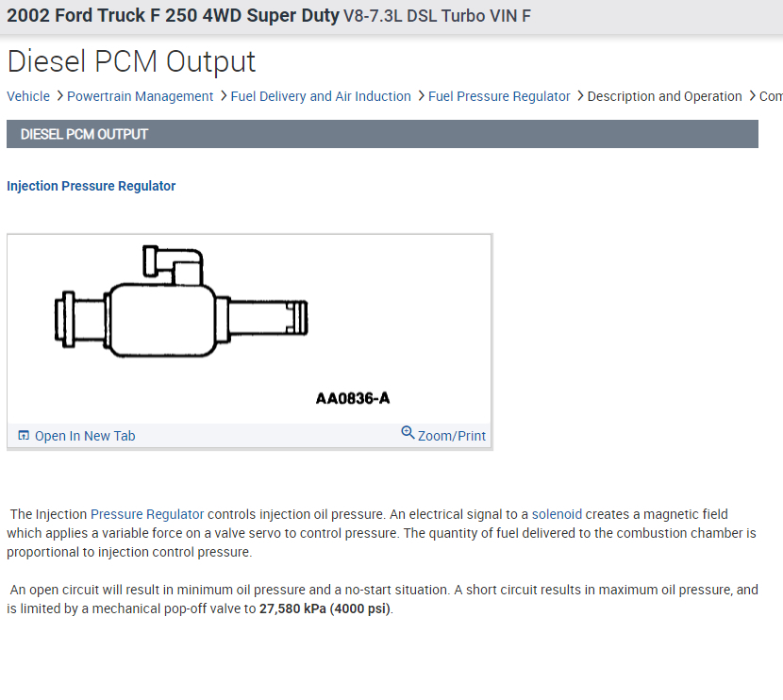
Task: Click the chevron before Powertrain Management
Action: pos(59,96)
